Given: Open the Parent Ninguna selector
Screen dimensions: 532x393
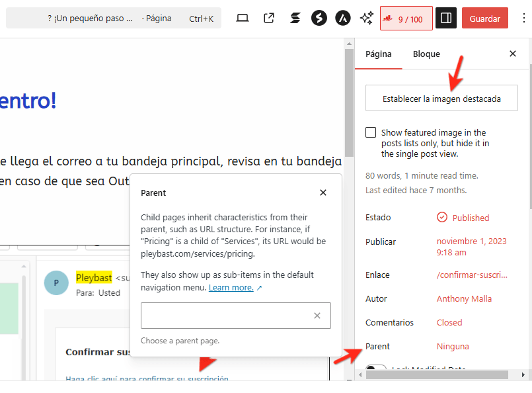Looking at the screenshot, I should (453, 346).
